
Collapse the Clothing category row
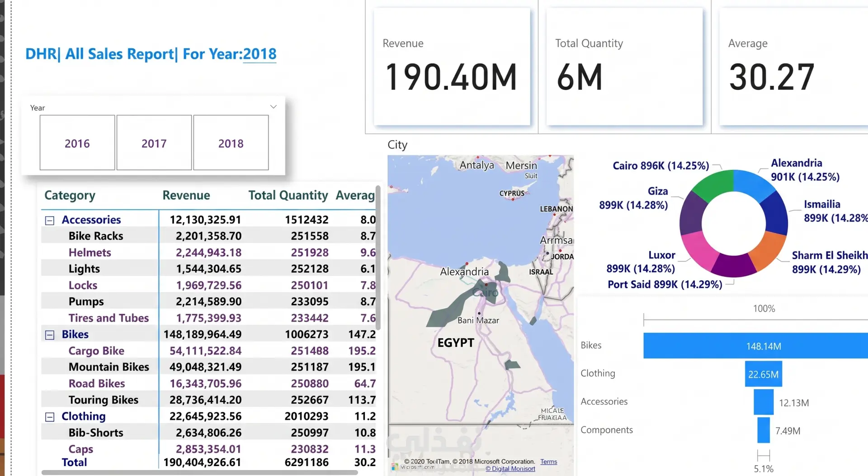50,417
